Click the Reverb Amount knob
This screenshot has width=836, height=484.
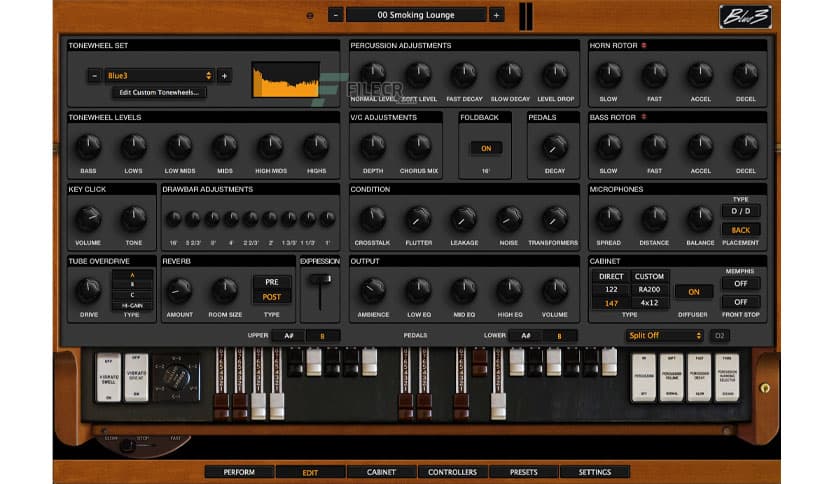pyautogui.click(x=179, y=291)
